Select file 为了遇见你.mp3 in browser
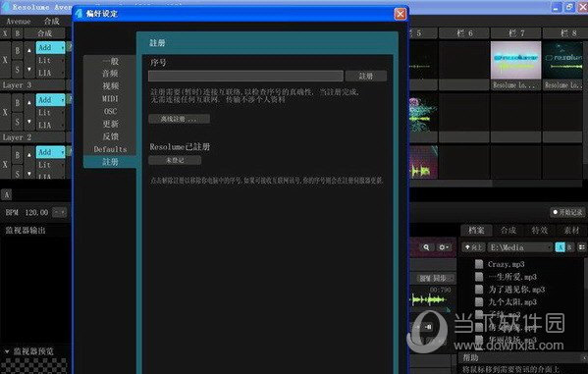The height and width of the screenshot is (374, 588). (516, 290)
